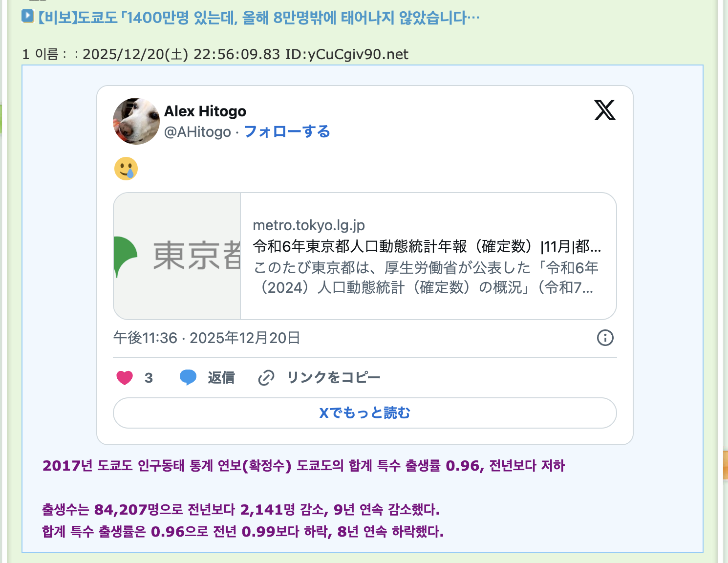Open the 令和6年東京都人口動態統計年報 card title

pos(427,246)
